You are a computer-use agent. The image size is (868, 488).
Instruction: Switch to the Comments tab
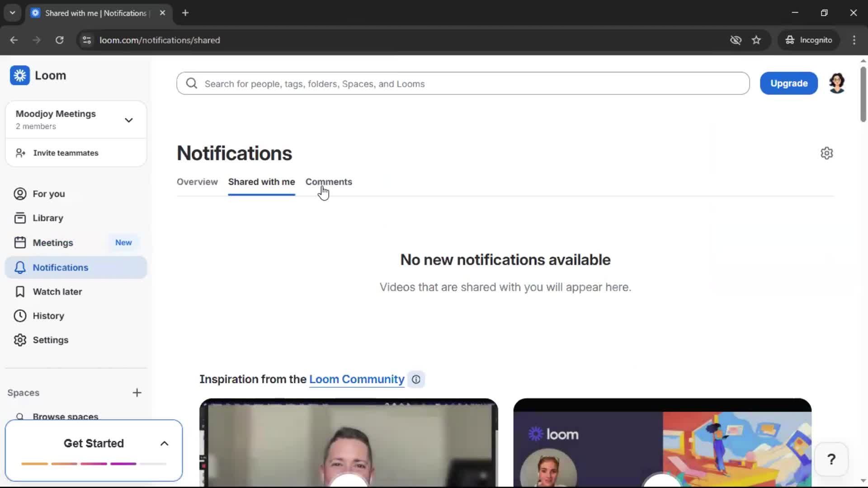coord(329,182)
